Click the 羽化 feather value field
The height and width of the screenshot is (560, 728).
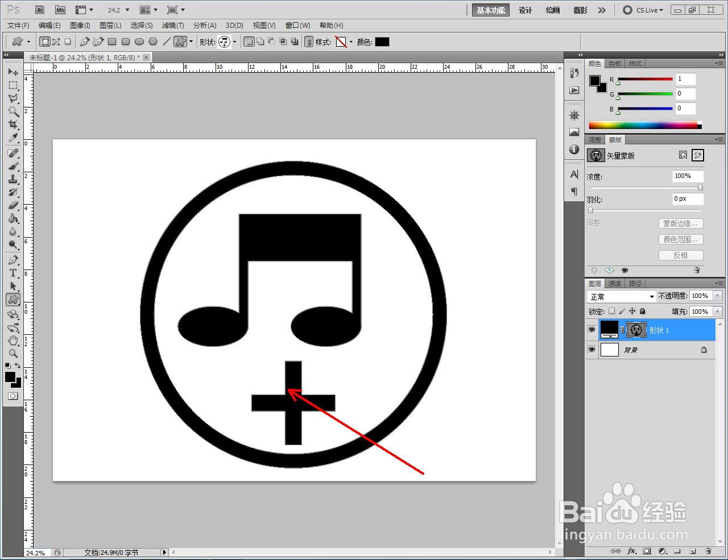click(688, 198)
